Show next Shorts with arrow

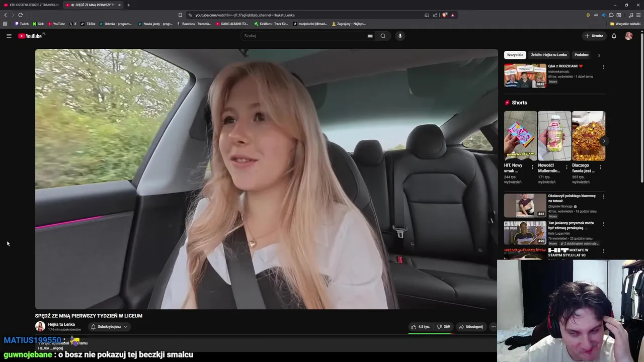tap(603, 141)
